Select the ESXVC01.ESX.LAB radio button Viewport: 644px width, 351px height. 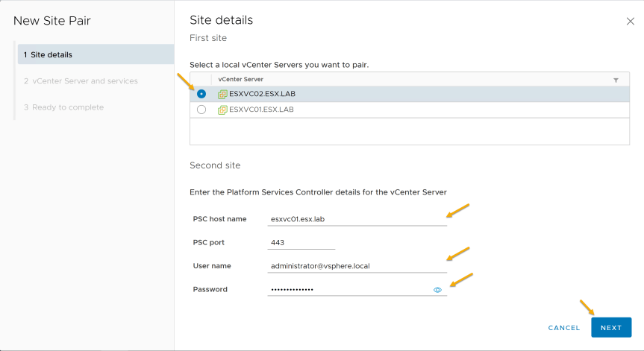201,110
